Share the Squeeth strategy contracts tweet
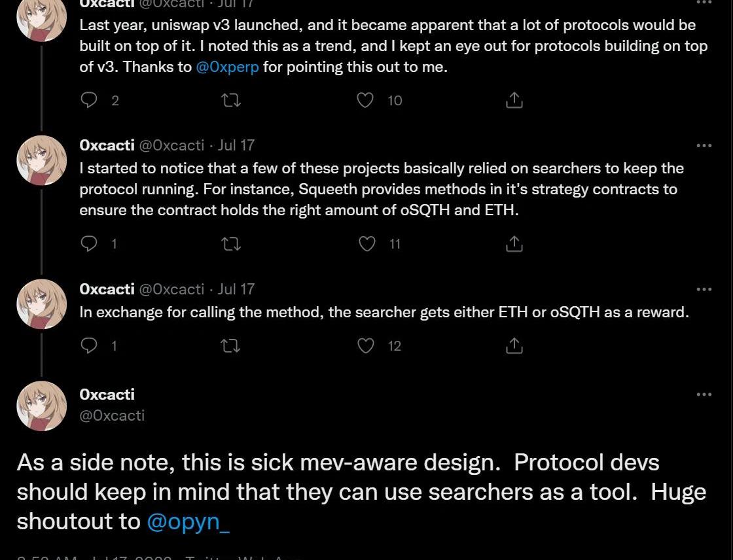This screenshot has height=560, width=733. click(514, 244)
